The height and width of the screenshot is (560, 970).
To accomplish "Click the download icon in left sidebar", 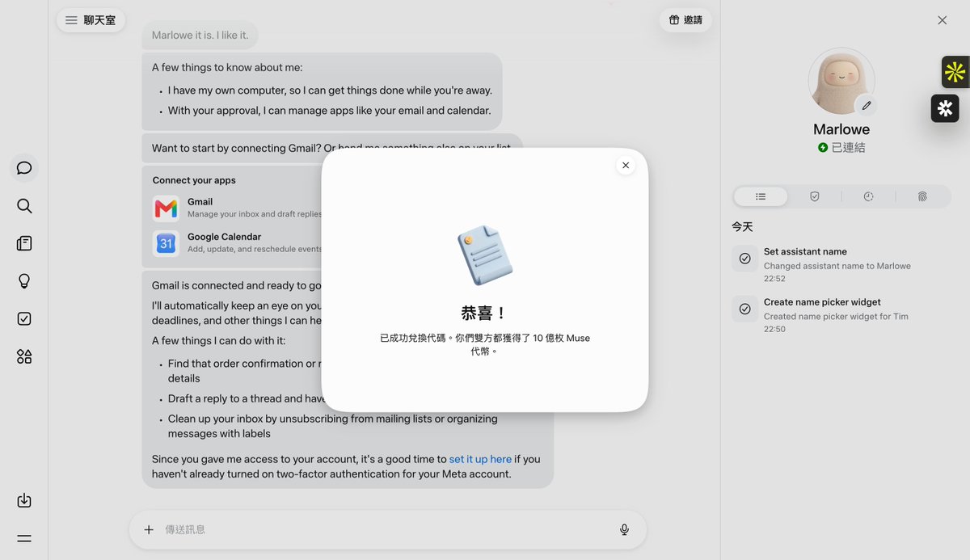I will 24,501.
